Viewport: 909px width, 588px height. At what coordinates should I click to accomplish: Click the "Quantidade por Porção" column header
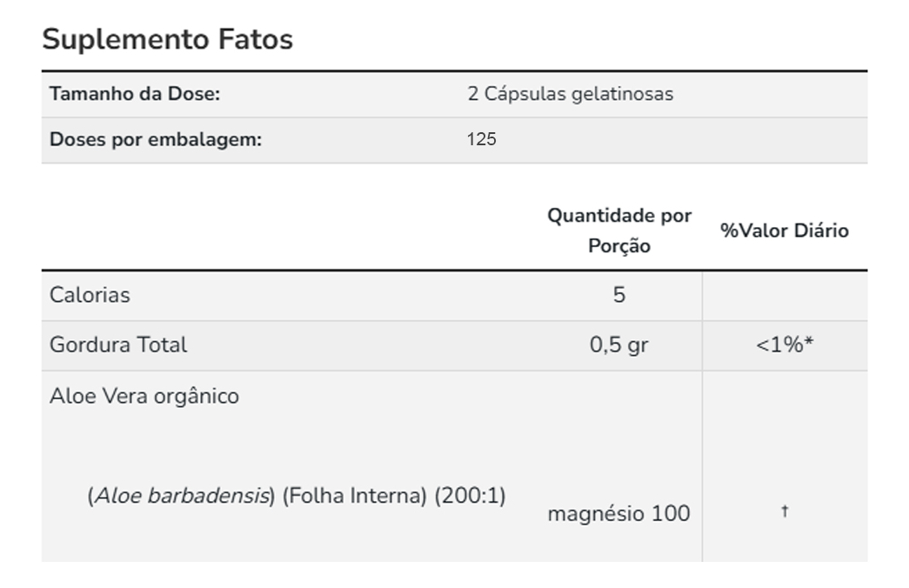[619, 231]
